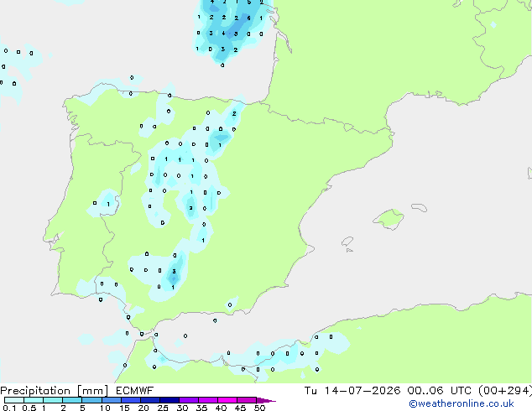Click the 6 value in Bay of Biscay
Viewport: 532px width, 411px height.
248,18
